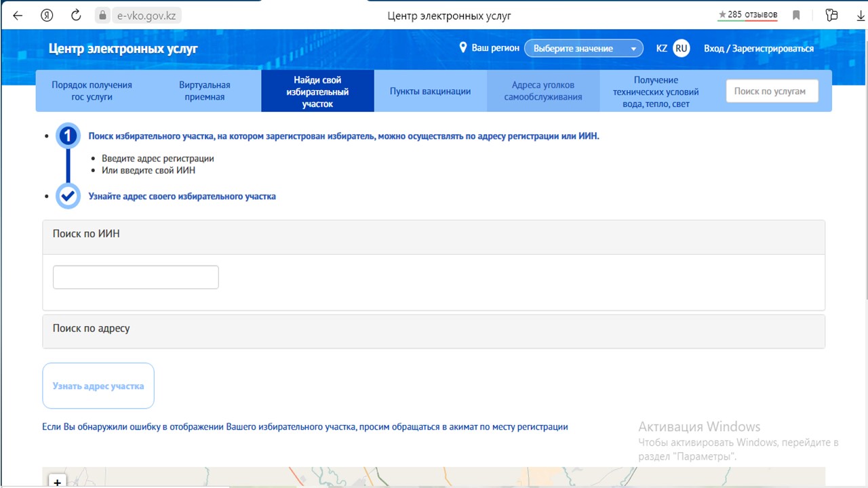Click the Узнать адрес участка button

pos(98,386)
